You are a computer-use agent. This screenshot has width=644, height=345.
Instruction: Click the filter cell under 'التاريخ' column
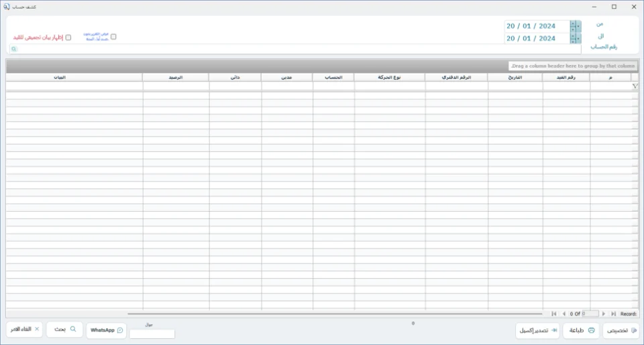click(x=515, y=86)
